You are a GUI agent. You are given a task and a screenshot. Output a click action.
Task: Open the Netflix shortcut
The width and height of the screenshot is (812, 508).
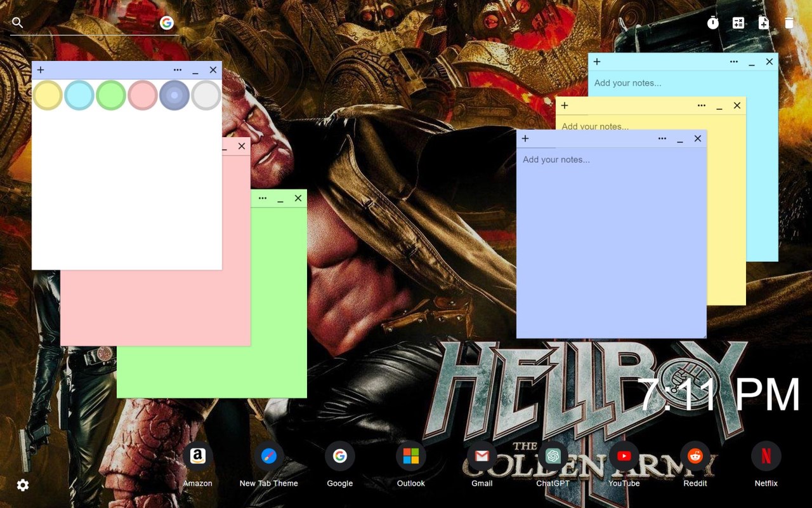766,456
